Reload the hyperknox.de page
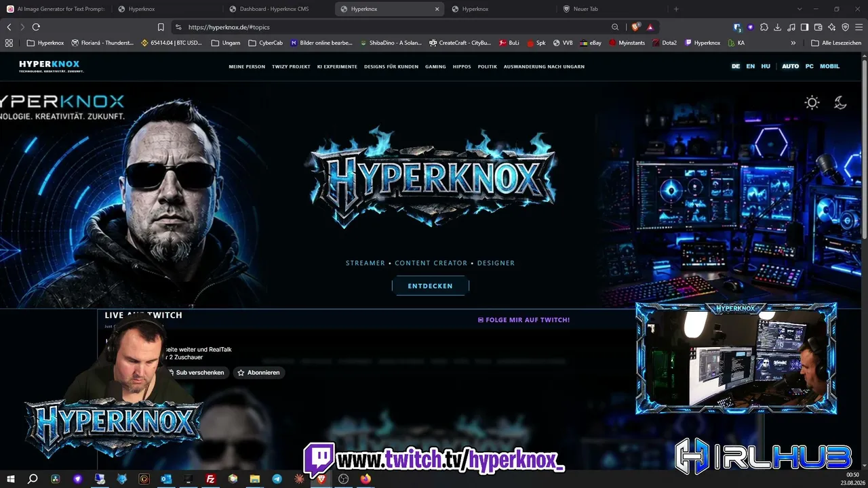Screen dimensions: 868x488 pos(36,27)
